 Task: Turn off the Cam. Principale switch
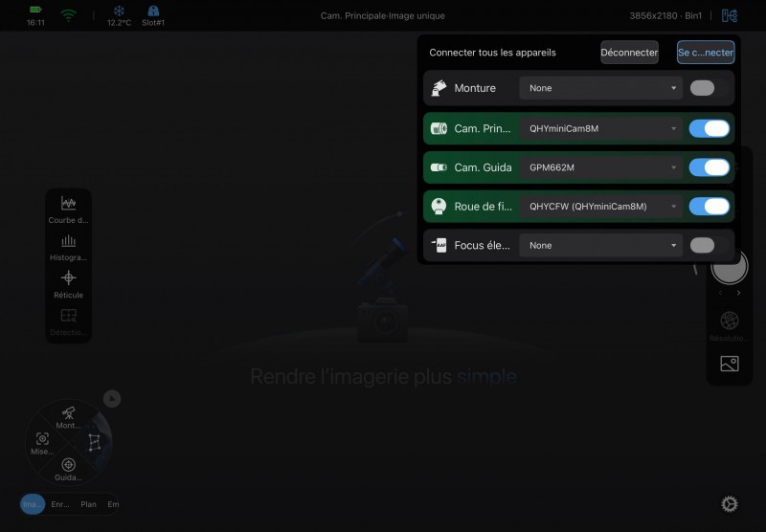click(709, 128)
